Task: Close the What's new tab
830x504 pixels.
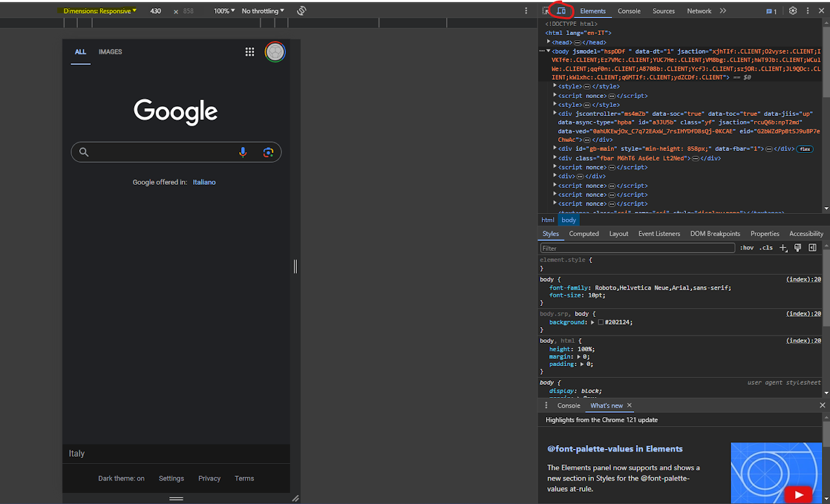Action: coord(629,406)
